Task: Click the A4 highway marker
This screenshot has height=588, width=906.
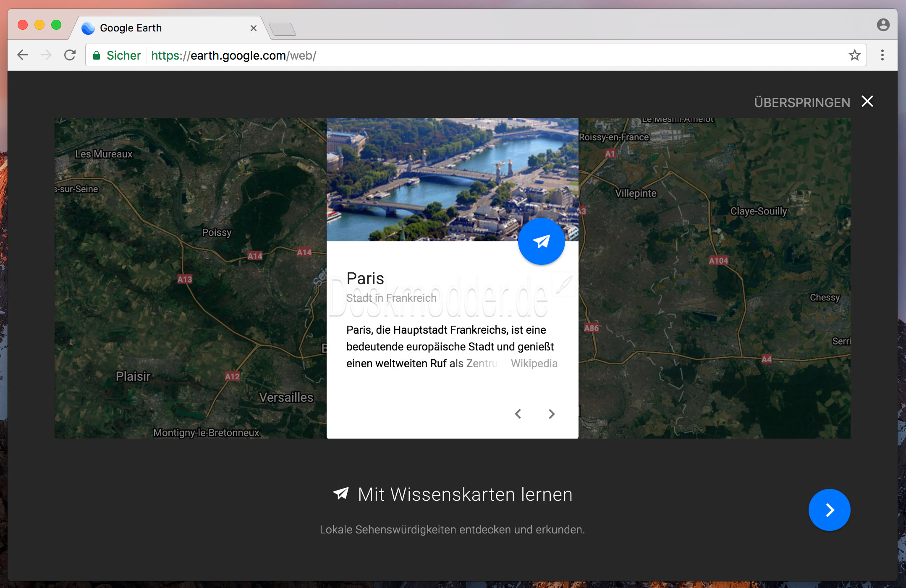Action: point(766,359)
